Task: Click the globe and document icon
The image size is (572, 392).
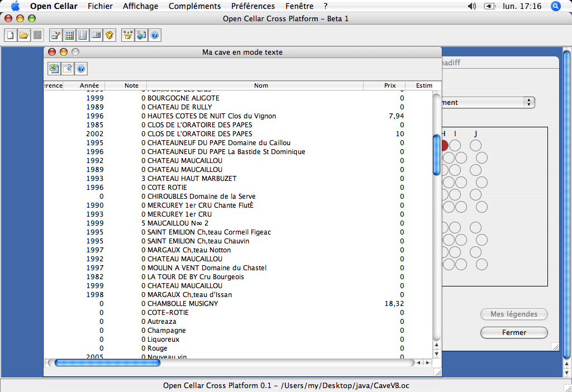Action: click(x=141, y=35)
